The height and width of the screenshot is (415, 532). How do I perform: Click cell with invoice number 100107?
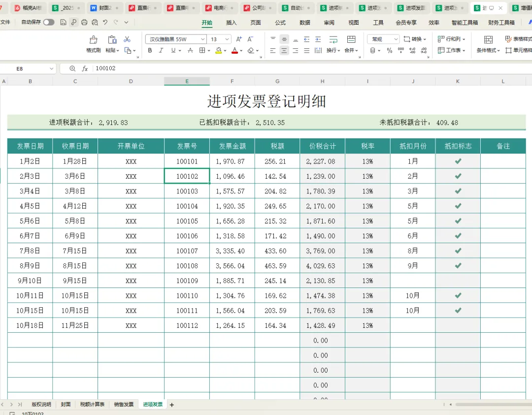[x=187, y=251]
